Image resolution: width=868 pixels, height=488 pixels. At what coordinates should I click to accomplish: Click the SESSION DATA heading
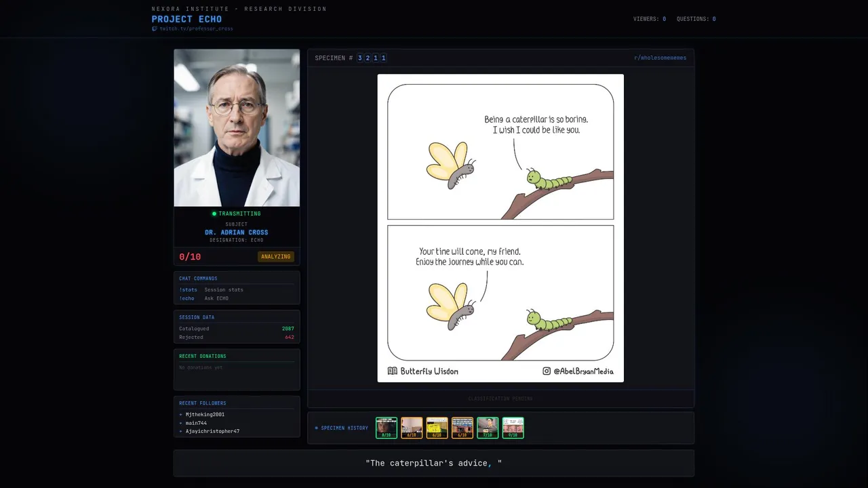(x=197, y=317)
